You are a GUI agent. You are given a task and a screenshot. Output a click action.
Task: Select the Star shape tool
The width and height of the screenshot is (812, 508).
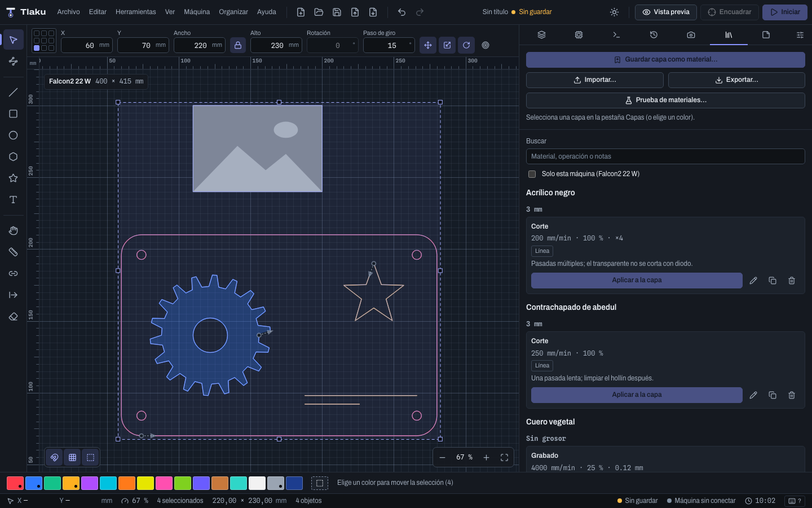click(x=13, y=178)
